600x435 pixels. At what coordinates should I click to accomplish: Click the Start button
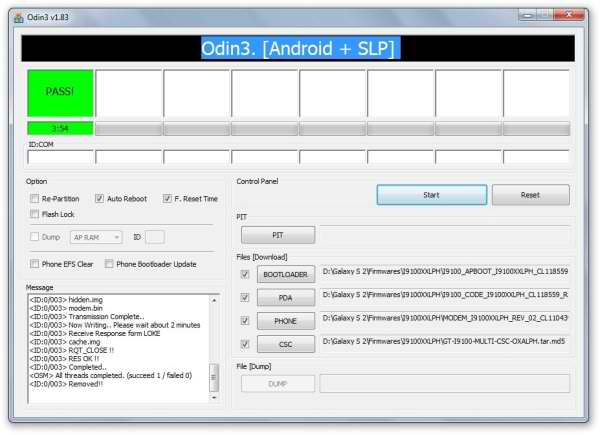click(x=432, y=195)
